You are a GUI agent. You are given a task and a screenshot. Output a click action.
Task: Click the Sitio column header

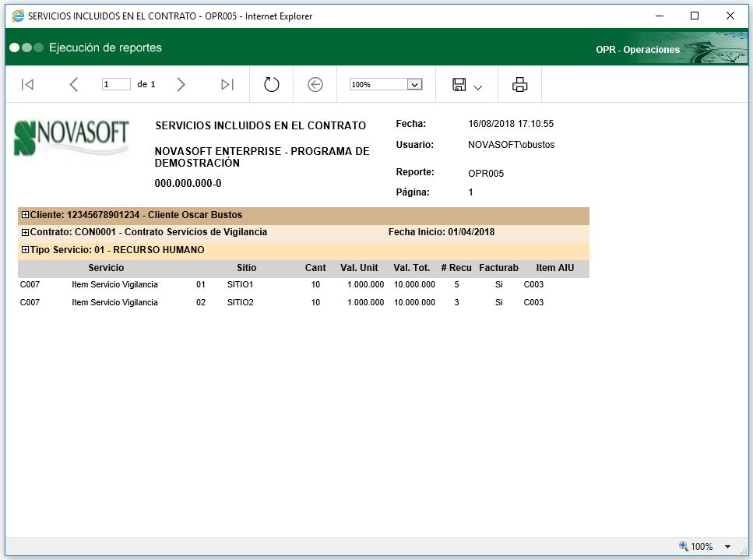[246, 268]
